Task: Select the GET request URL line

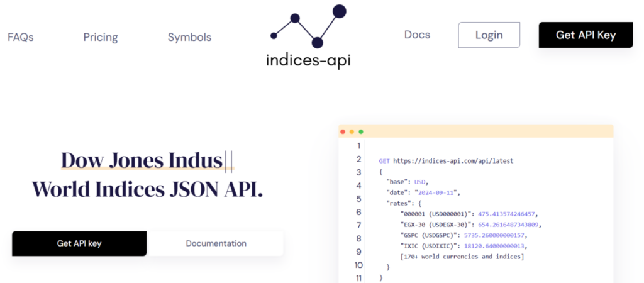Action: [x=446, y=161]
